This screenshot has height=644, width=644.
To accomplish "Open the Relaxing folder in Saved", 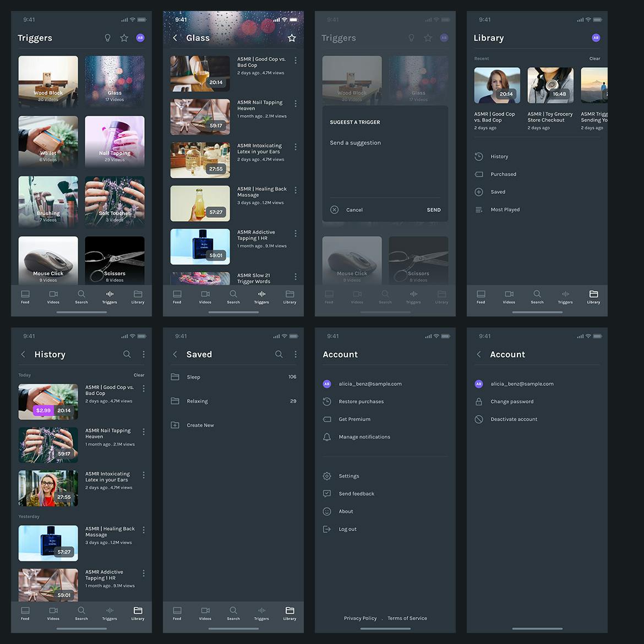I will click(233, 401).
